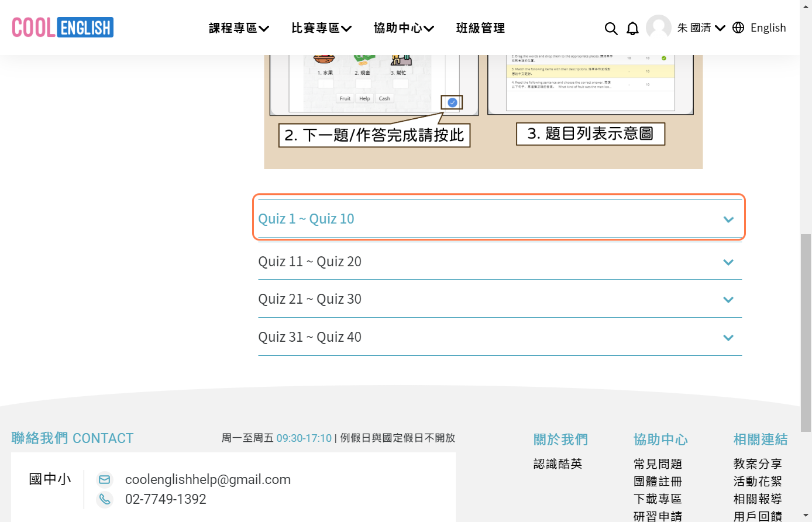Open the 團體註冊 footer link

658,482
